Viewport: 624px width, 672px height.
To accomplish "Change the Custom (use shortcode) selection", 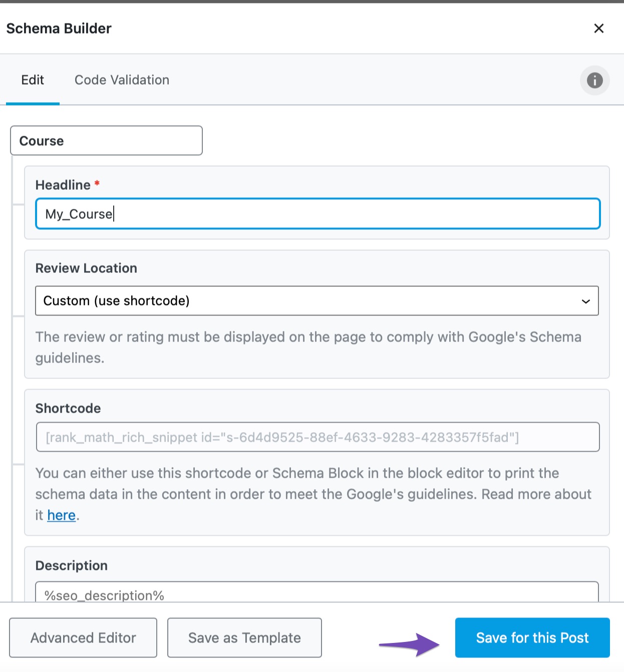I will tap(317, 301).
